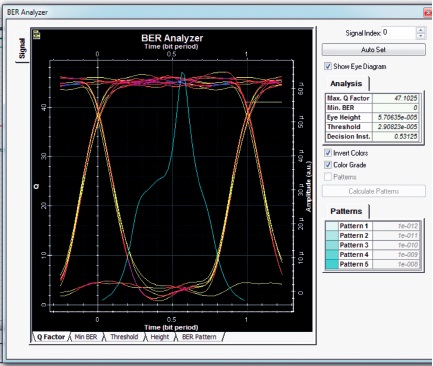Viewport: 433px width, 366px height.
Task: Click the Pattern 1 color swatch
Action: coord(332,226)
